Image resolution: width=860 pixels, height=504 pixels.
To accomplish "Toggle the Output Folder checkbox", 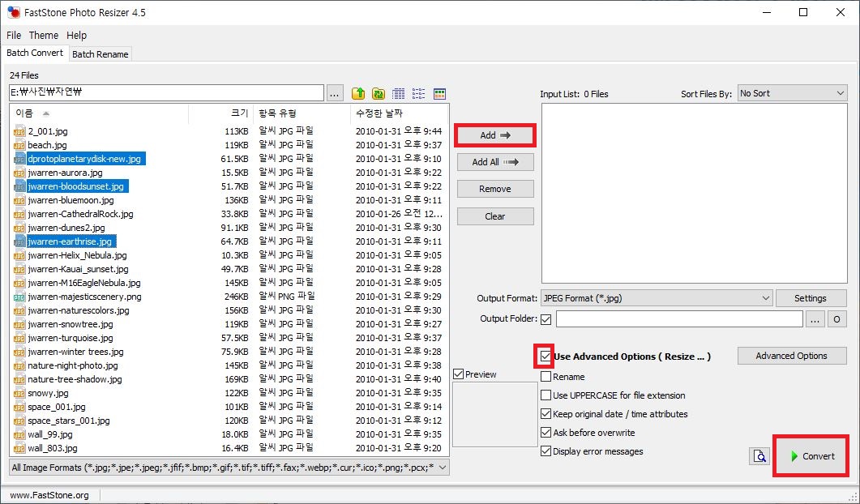I will (x=546, y=319).
